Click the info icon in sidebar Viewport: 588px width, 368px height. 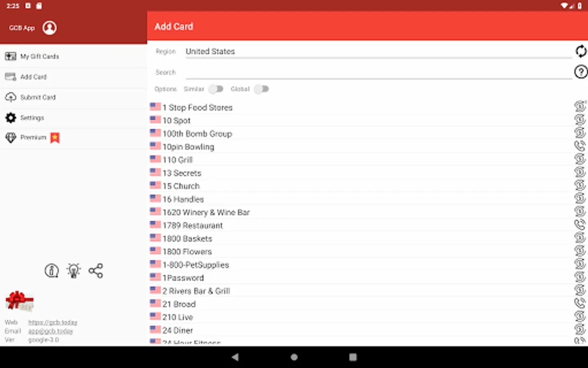[x=51, y=271]
